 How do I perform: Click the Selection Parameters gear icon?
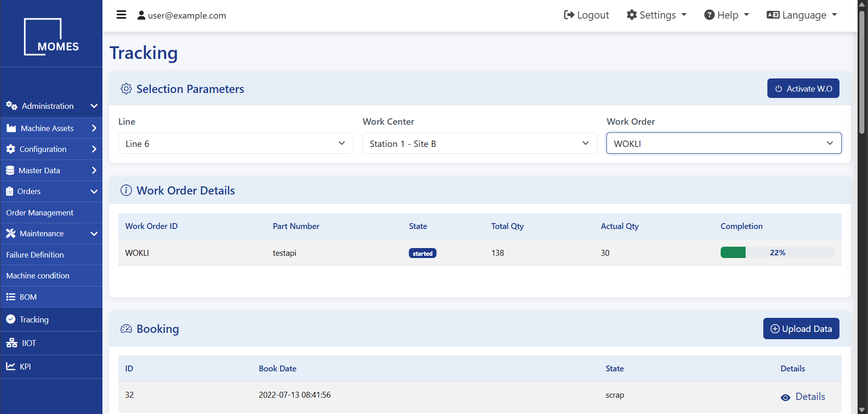coord(126,89)
